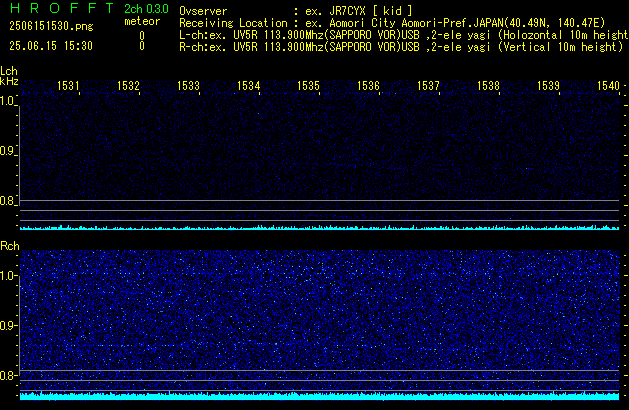Click the 0.8 label on the Lch axis
The width and height of the screenshot is (629, 410).
(7, 201)
